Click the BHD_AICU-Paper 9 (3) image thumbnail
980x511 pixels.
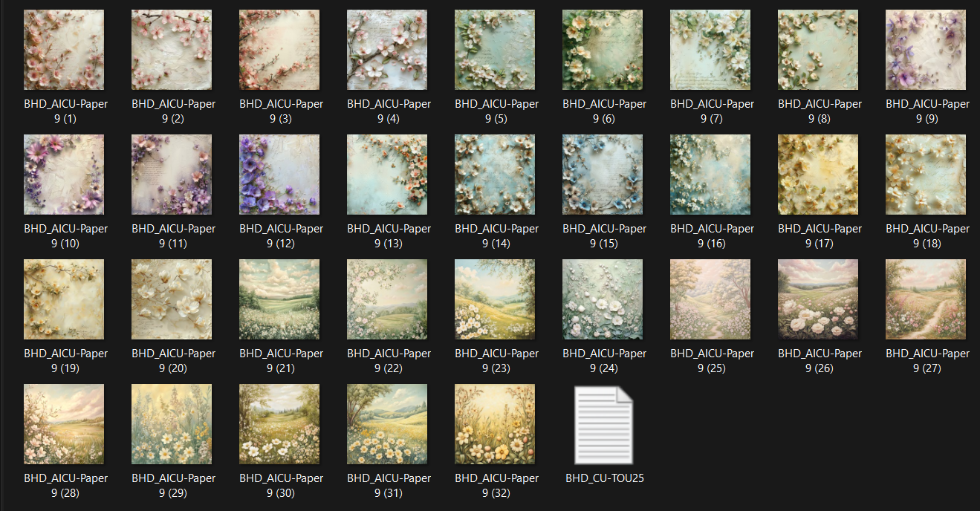tap(279, 50)
